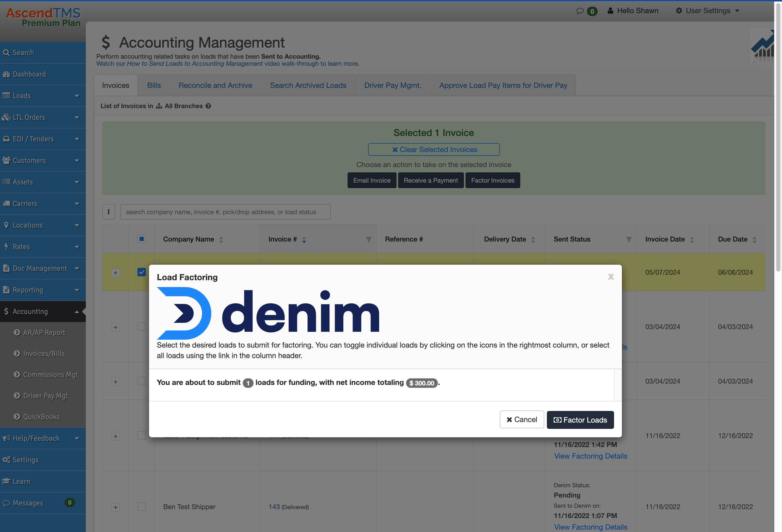Open the AR/AP Report sidebar item
Screen dimensions: 782x532
(44, 332)
